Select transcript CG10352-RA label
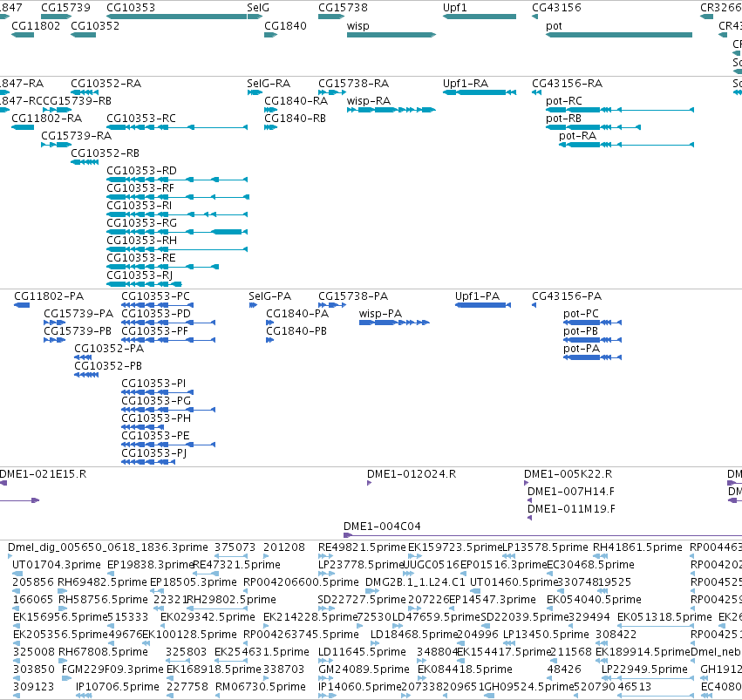 106,83
